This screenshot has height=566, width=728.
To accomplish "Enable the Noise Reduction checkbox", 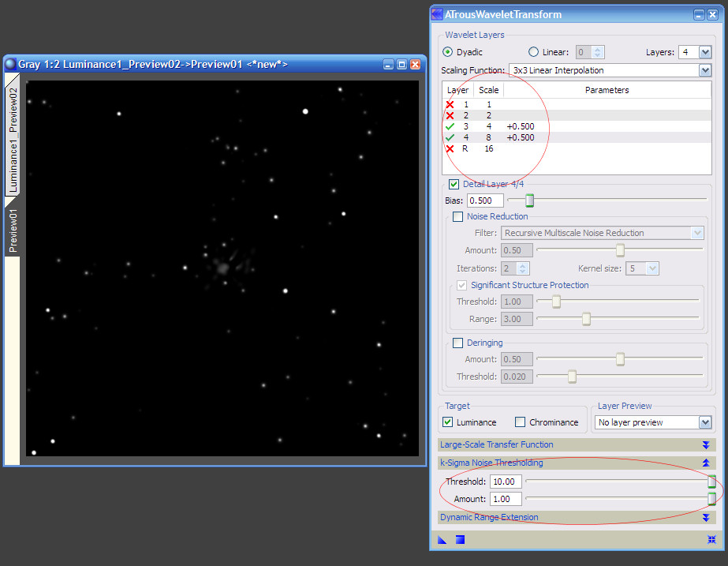I will coord(457,216).
